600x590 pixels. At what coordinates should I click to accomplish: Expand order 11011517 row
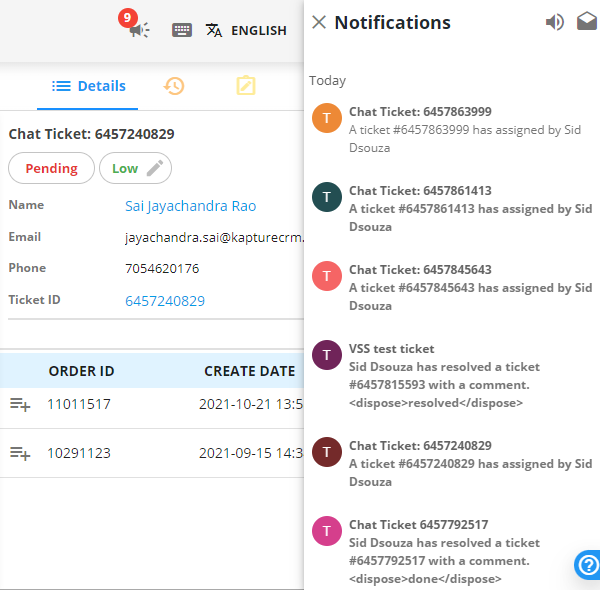pos(20,404)
